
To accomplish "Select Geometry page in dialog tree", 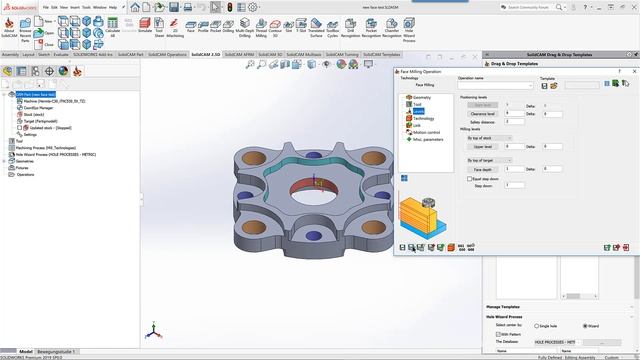I will click(422, 98).
